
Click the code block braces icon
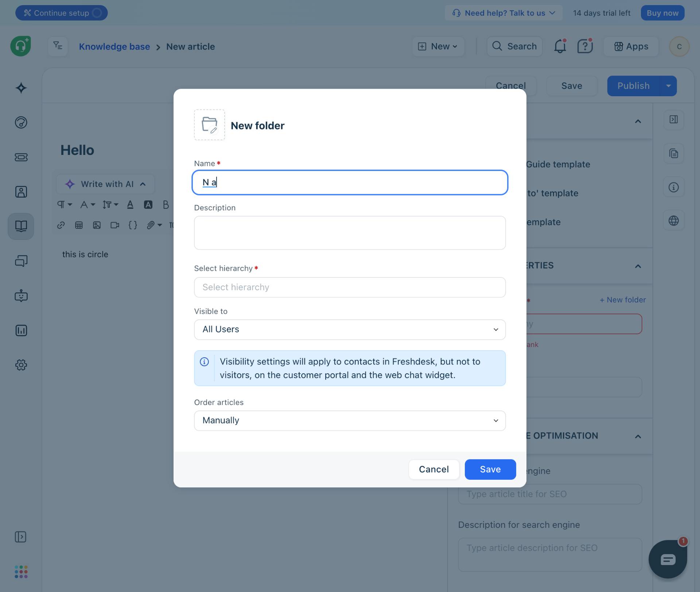pyautogui.click(x=133, y=225)
